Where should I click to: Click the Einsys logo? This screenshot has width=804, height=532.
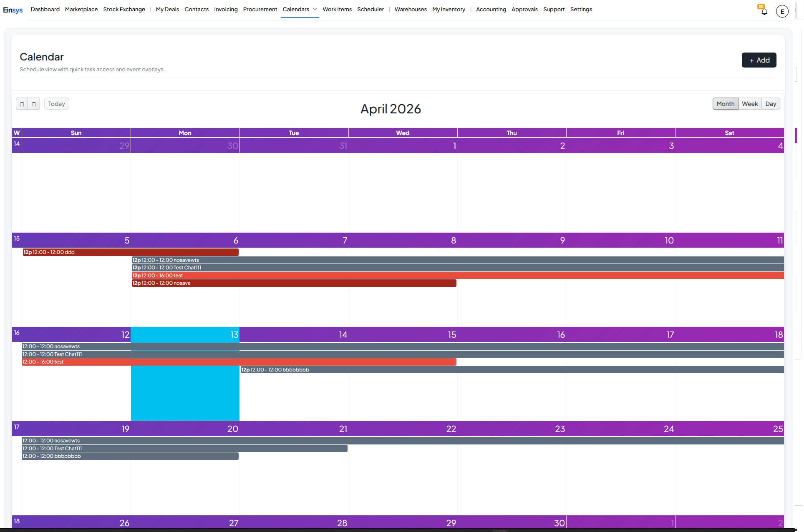point(13,10)
